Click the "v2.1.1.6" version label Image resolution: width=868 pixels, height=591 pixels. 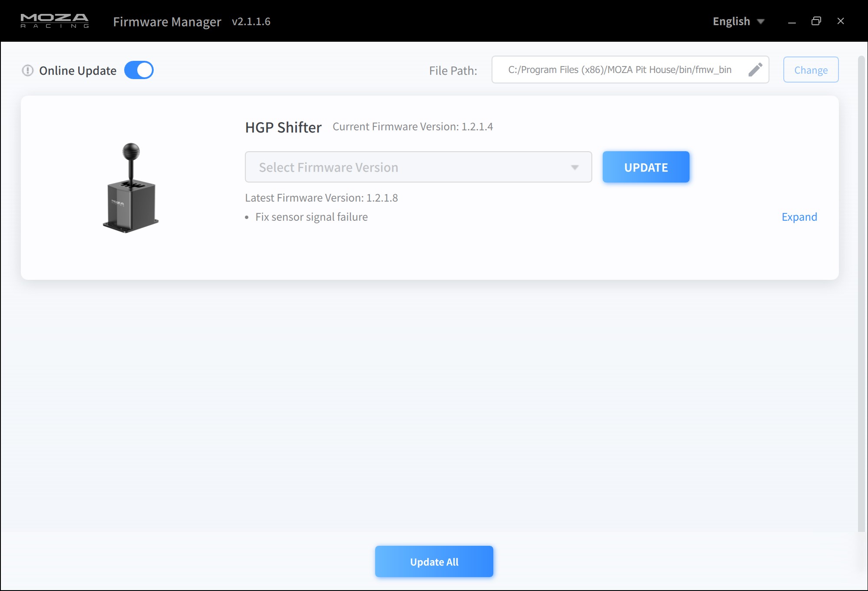pyautogui.click(x=251, y=21)
